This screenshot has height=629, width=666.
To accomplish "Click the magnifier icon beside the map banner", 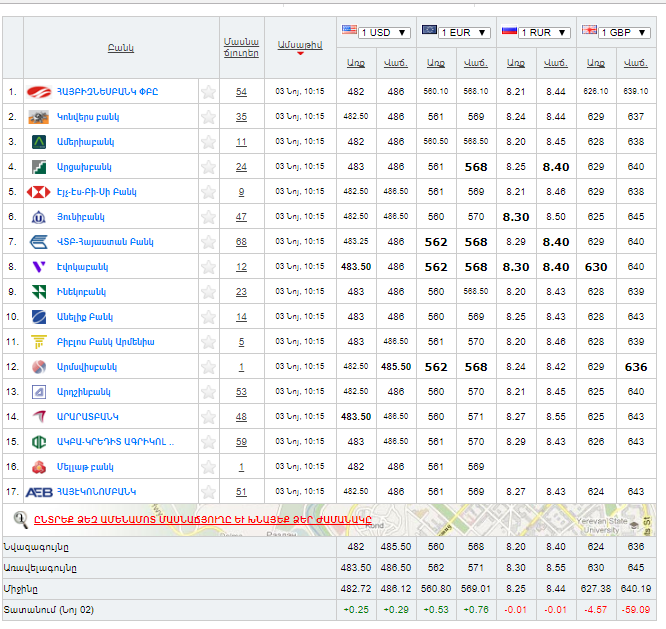I will tap(21, 520).
